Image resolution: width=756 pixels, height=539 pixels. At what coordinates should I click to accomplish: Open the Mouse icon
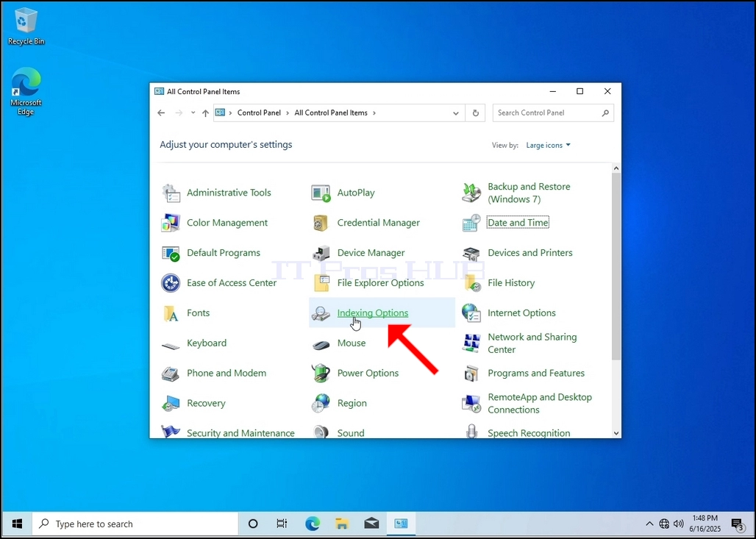321,344
